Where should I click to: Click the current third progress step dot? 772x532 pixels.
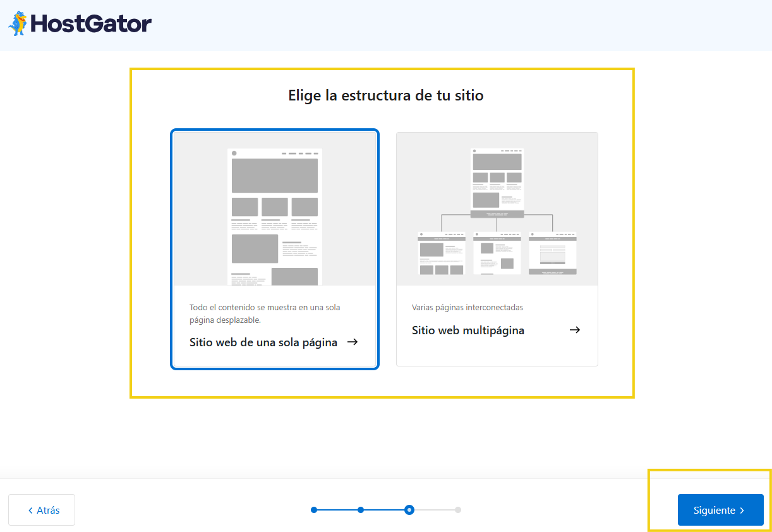(x=409, y=510)
